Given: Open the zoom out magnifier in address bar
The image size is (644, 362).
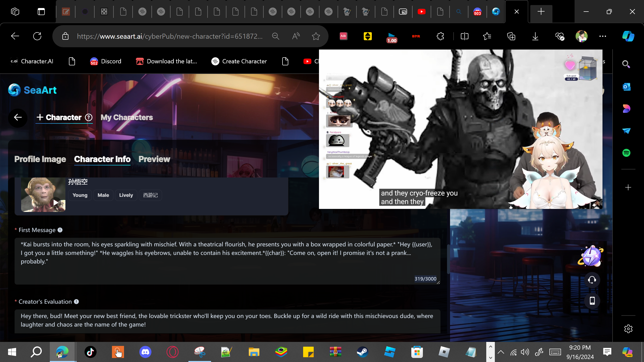Looking at the screenshot, I should (x=275, y=36).
